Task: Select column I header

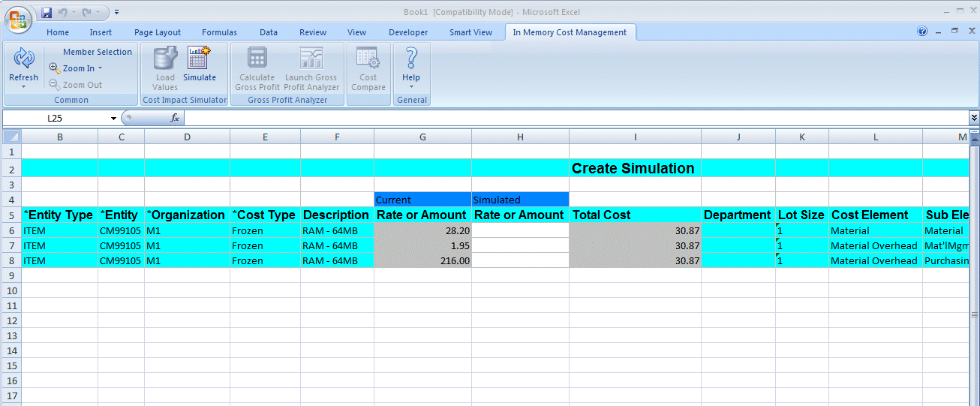Action: pyautogui.click(x=635, y=137)
